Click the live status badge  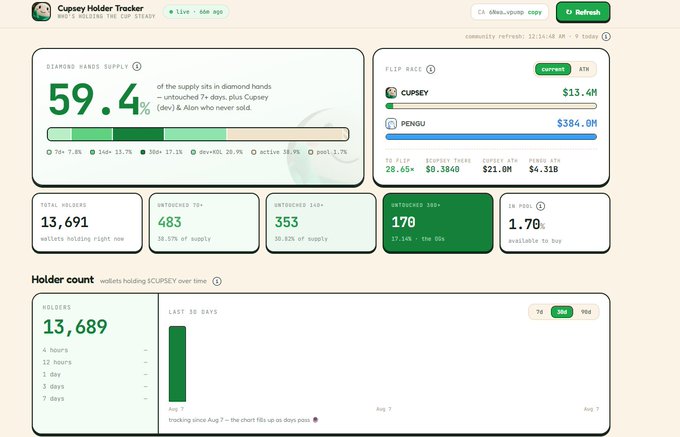click(x=196, y=12)
